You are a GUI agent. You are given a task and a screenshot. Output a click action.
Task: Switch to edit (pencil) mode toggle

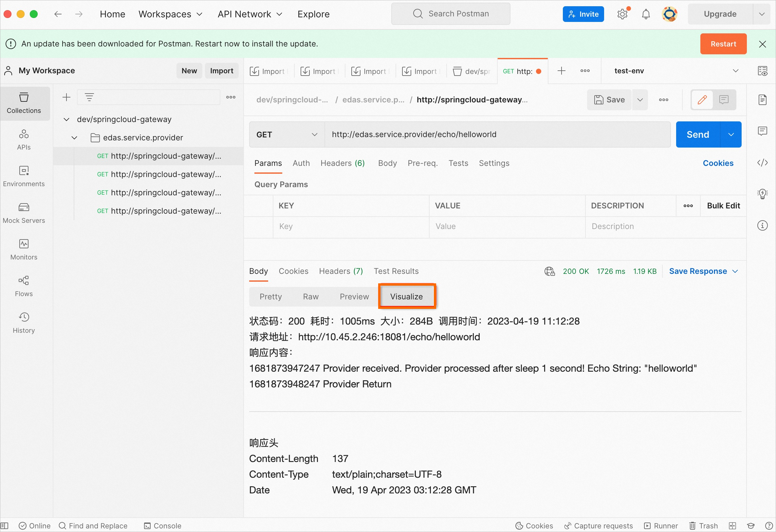pos(702,99)
